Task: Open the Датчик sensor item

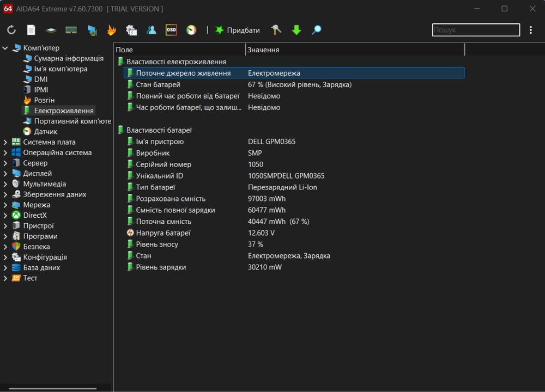Action: [40, 131]
